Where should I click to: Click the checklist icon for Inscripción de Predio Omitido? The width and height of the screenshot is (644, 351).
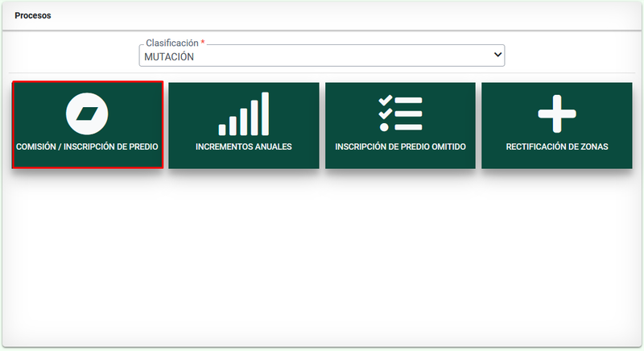[400, 114]
